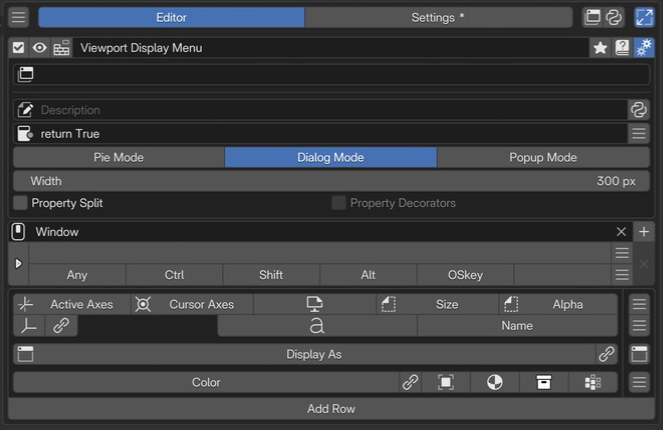Switch to the Settings tab
Viewport: 663px width, 430px height.
(x=438, y=17)
